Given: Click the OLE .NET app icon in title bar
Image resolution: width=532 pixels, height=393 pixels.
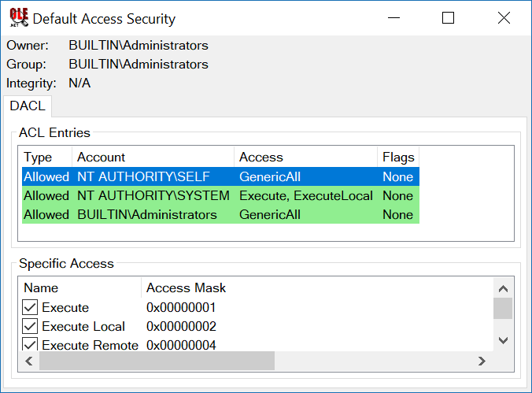Looking at the screenshot, I should pyautogui.click(x=17, y=17).
